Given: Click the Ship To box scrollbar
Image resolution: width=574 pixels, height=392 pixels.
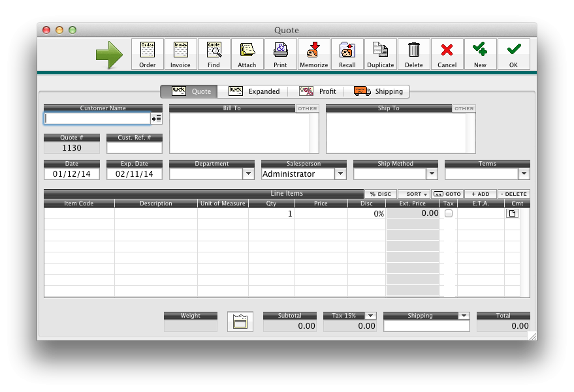Looking at the screenshot, I should [x=471, y=133].
